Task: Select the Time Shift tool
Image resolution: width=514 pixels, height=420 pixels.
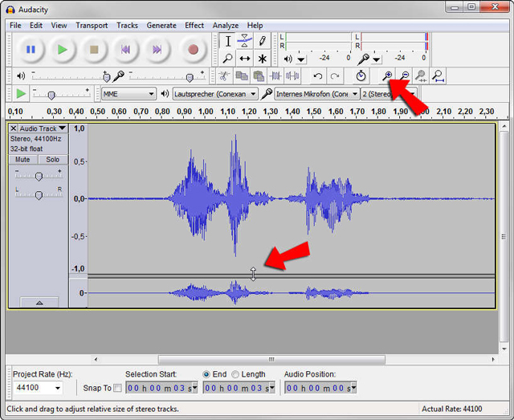Action: (x=245, y=59)
